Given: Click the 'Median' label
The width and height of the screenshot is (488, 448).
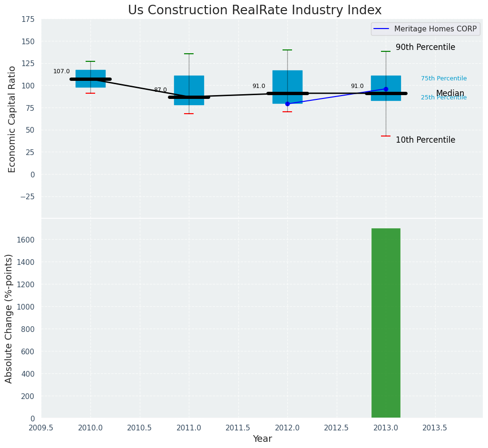Looking at the screenshot, I should point(450,93).
